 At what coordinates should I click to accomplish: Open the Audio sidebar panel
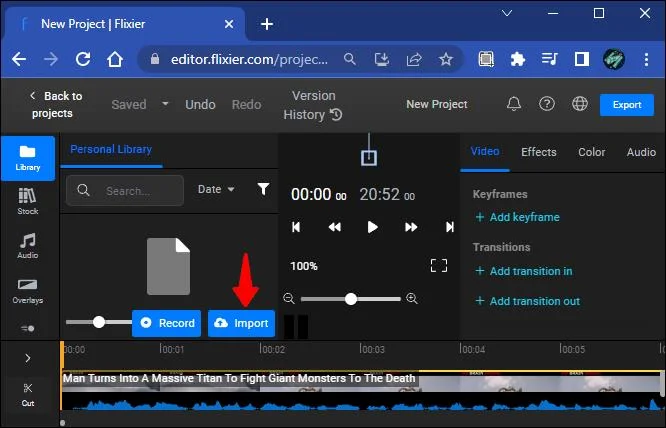(28, 246)
